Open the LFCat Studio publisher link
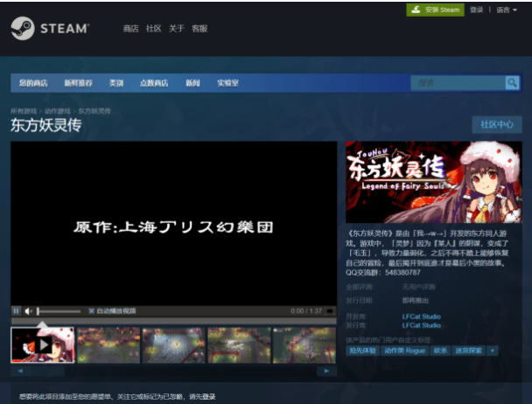The width and height of the screenshot is (532, 404). tap(422, 325)
